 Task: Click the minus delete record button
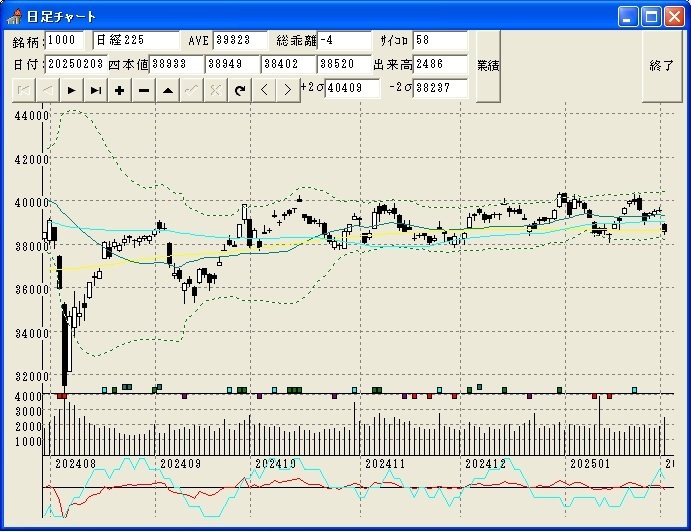(x=143, y=90)
